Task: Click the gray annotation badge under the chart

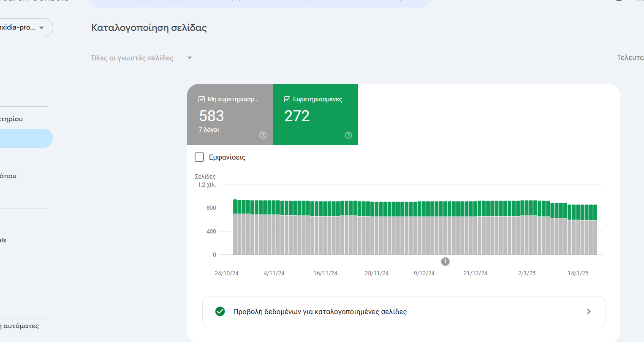Action: [445, 262]
